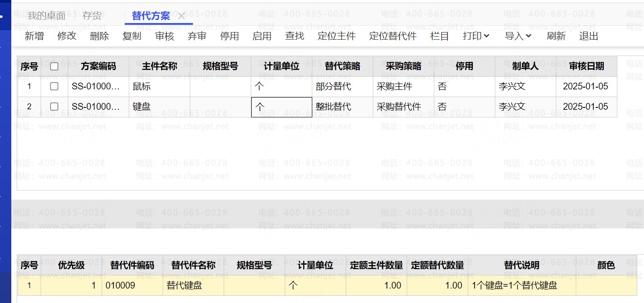
Task: Click 刷新 to reload the list
Action: [x=556, y=36]
